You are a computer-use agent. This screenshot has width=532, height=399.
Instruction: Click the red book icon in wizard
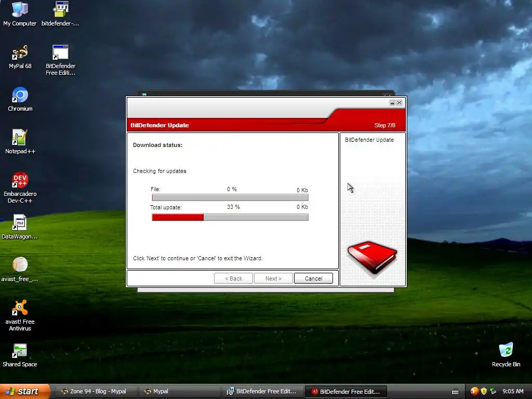click(372, 258)
